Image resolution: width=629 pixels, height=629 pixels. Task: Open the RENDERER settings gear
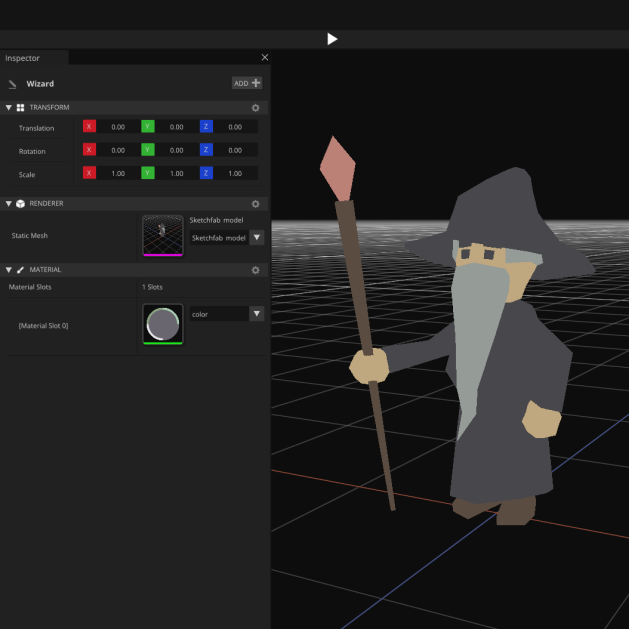coord(255,203)
